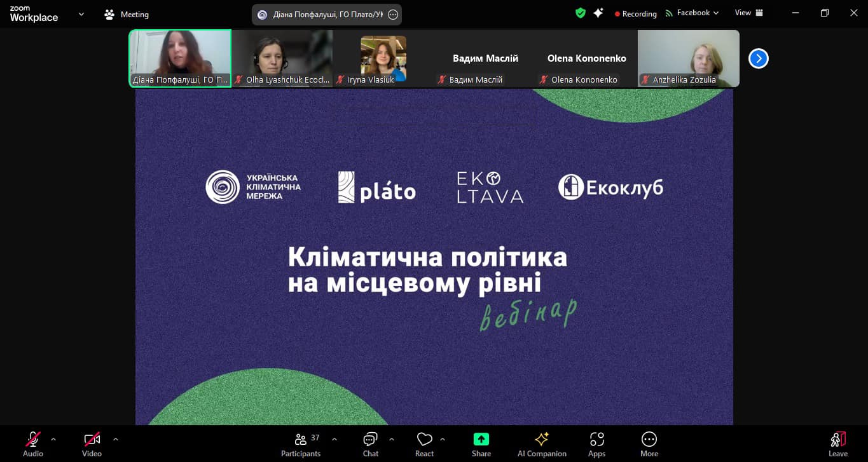The height and width of the screenshot is (462, 868).
Task: Expand the arrow next to Participants
Action: (x=334, y=438)
